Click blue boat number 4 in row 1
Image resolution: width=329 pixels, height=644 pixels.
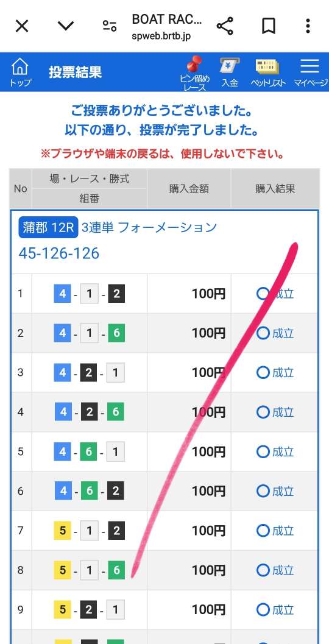(62, 294)
